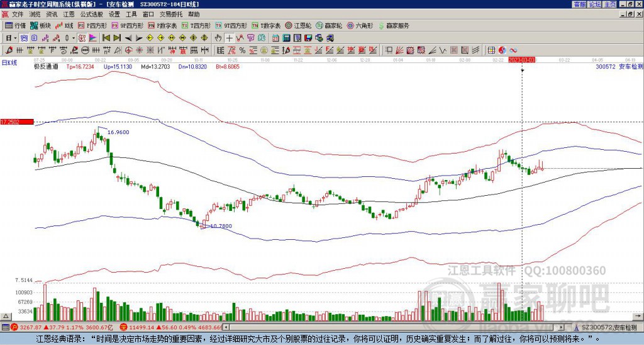This screenshot has height=345, width=644.
Task: Select the hand pan tool
Action: coord(218,38)
